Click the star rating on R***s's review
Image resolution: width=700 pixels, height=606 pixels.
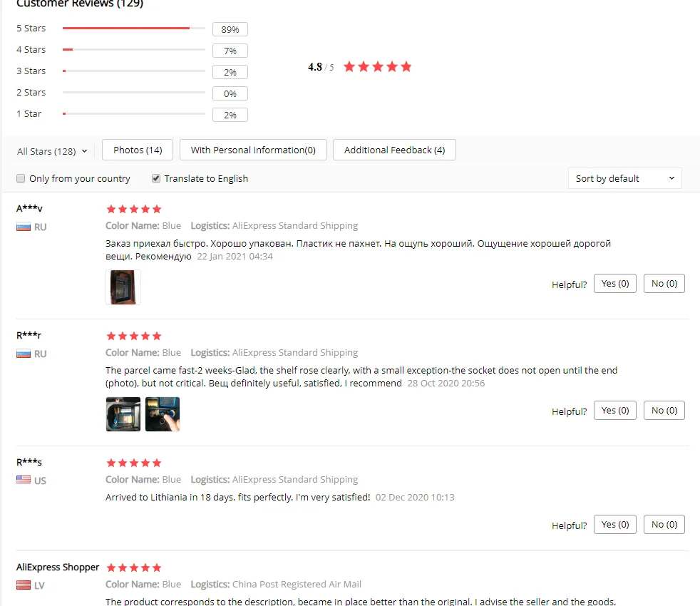[133, 463]
